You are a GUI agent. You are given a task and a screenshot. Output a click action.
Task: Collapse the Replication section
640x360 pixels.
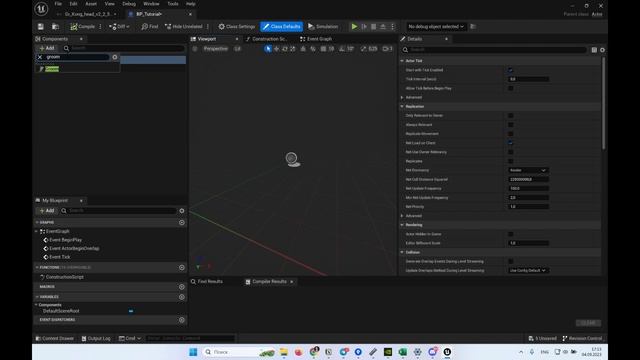pyautogui.click(x=402, y=107)
